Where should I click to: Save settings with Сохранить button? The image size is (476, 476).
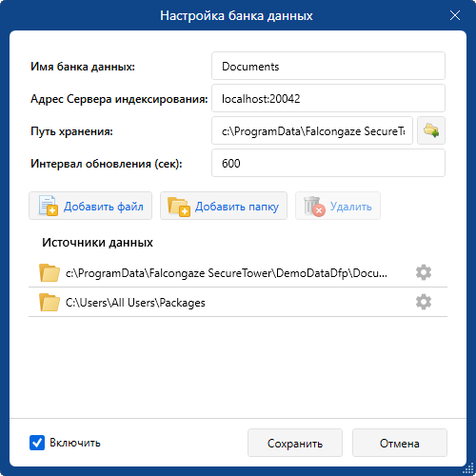tap(295, 443)
